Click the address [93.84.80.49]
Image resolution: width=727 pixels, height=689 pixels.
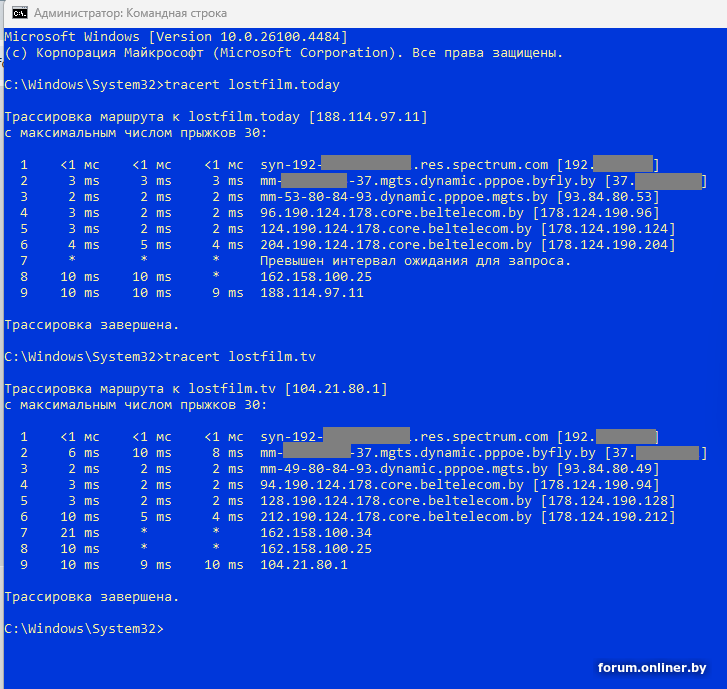[x=608, y=469]
